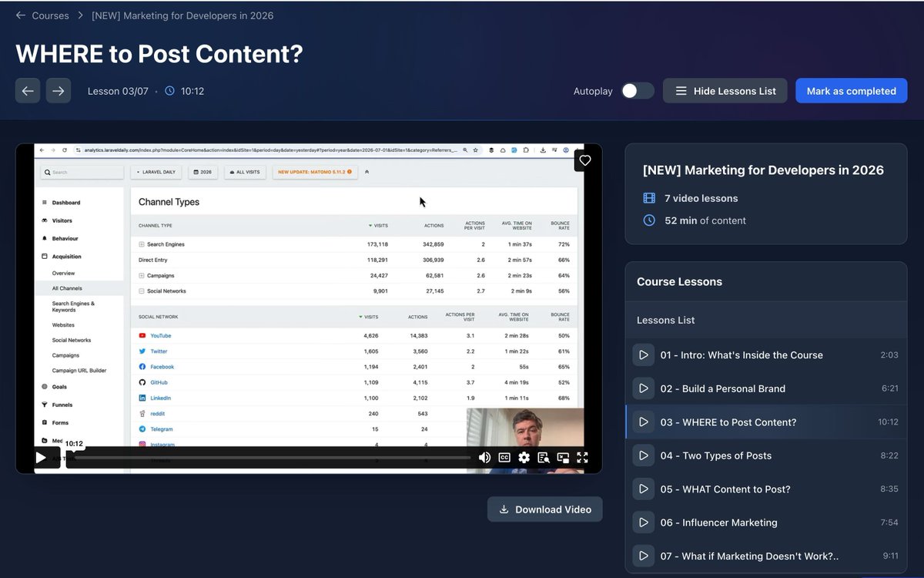Click the '7 video lessons' text
The height and width of the screenshot is (578, 924).
pyautogui.click(x=701, y=198)
